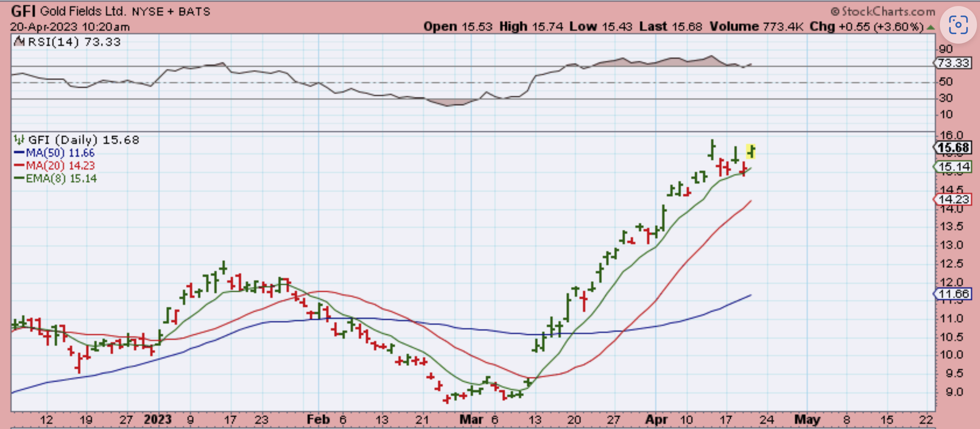Screen dimensions: 980x429
Task: Click the 9.5 price axis label
Action: 951,373
